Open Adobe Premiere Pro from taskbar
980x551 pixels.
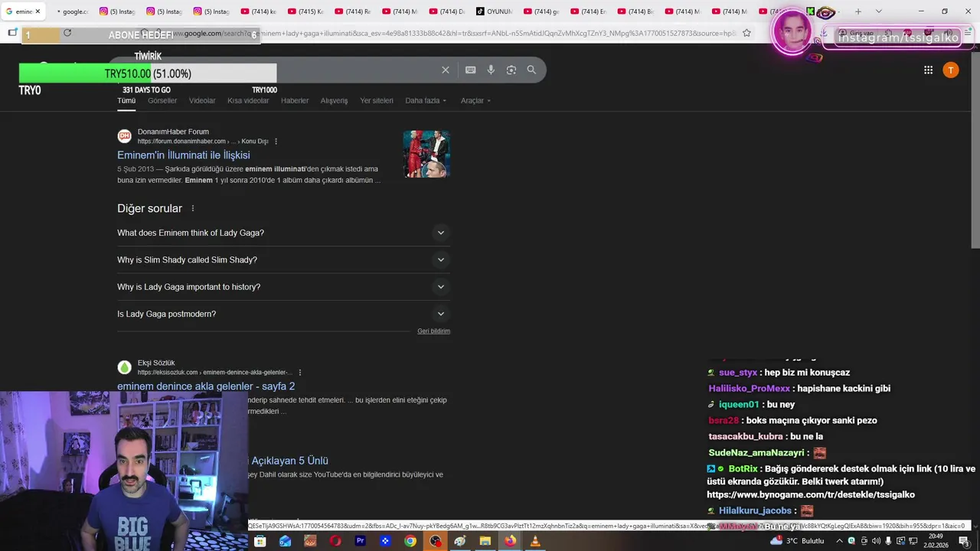click(360, 541)
